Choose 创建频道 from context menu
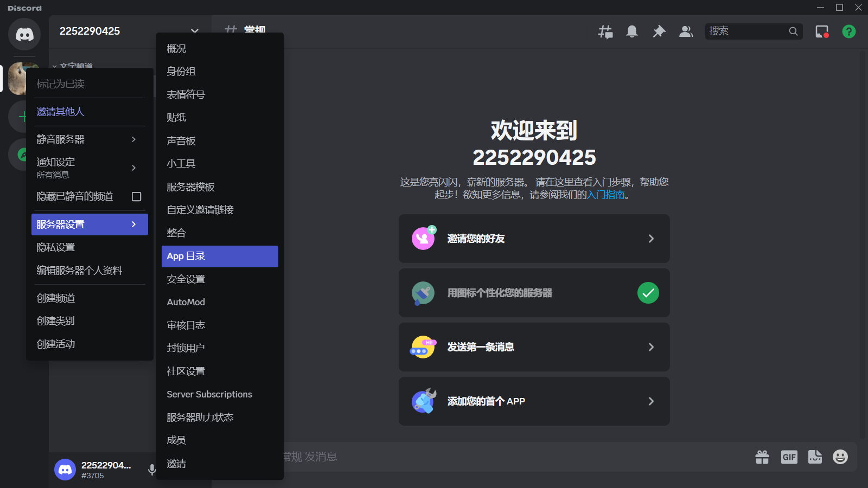868x488 pixels. 90,298
